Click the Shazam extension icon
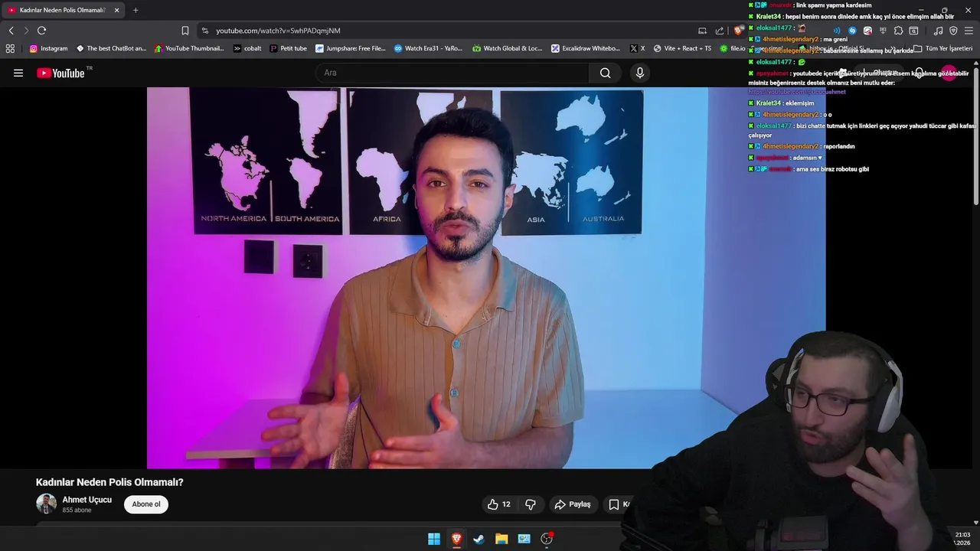This screenshot has width=980, height=551. point(852,31)
